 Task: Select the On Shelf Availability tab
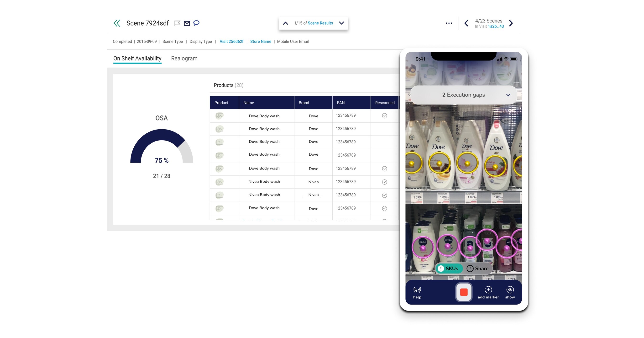pos(137,58)
